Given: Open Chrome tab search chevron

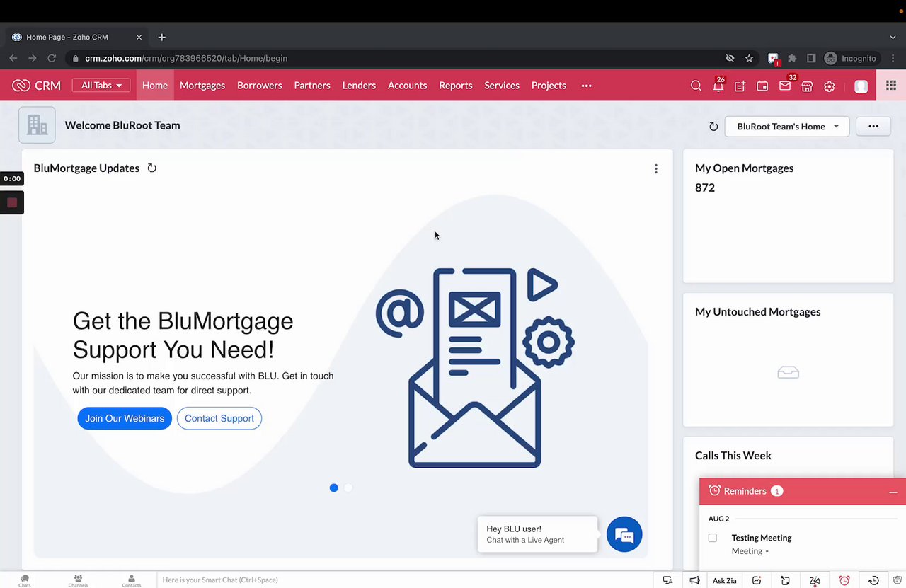Looking at the screenshot, I should click(x=893, y=37).
